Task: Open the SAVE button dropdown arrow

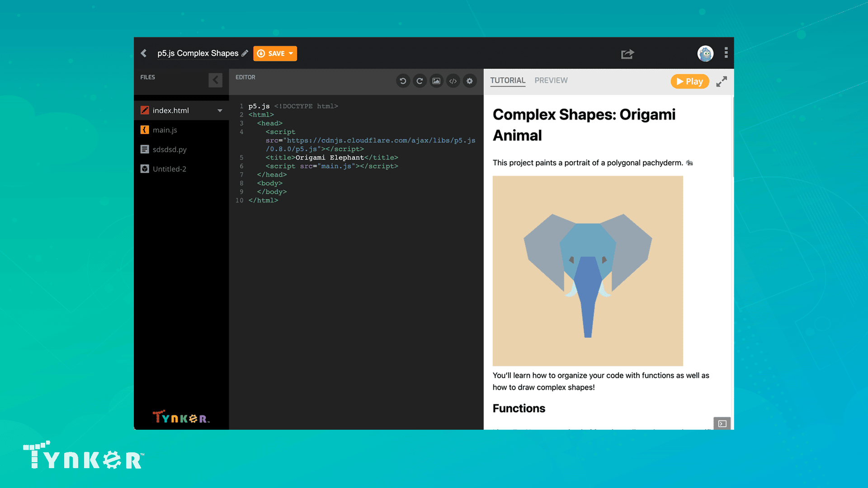Action: (x=289, y=53)
